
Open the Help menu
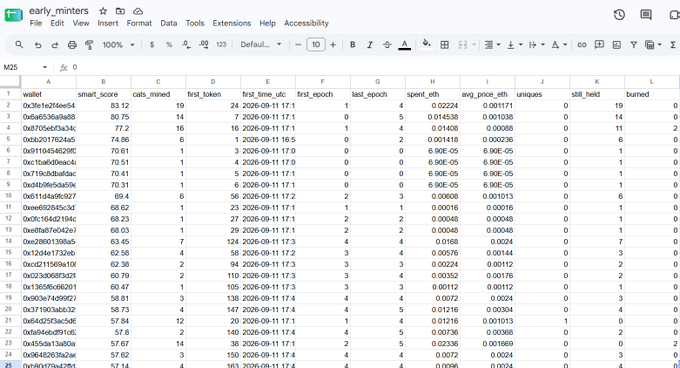[x=267, y=23]
